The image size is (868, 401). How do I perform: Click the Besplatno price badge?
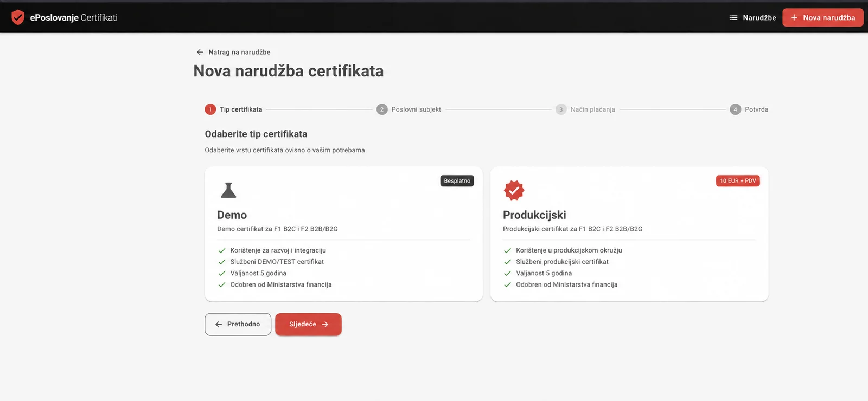[x=457, y=181]
